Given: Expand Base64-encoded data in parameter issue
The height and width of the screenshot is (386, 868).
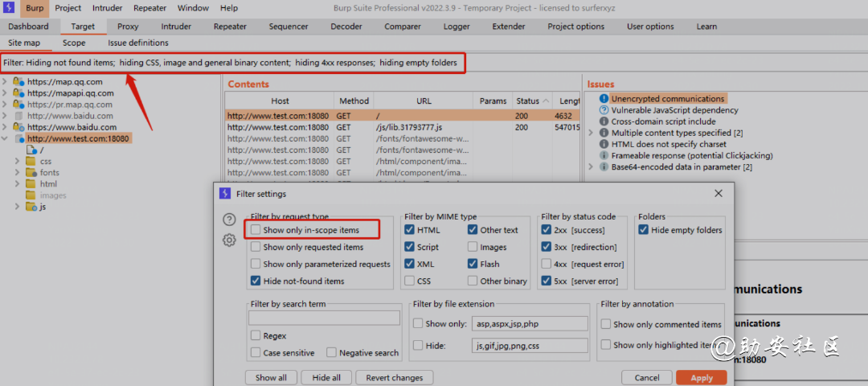Looking at the screenshot, I should point(591,166).
